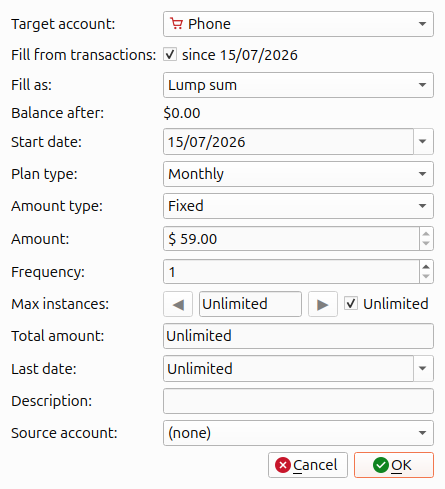Uncheck the Fill from transactions checkbox
The image size is (445, 489).
(x=170, y=54)
